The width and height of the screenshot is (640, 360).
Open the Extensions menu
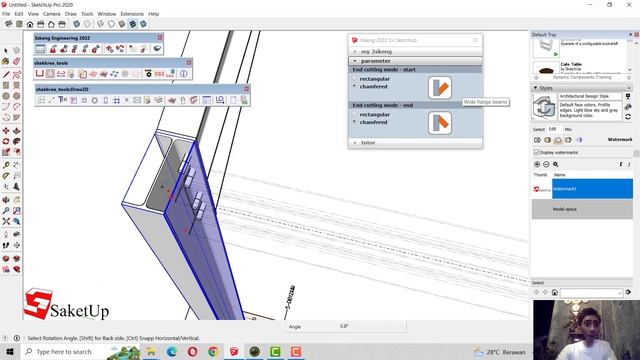(x=132, y=14)
